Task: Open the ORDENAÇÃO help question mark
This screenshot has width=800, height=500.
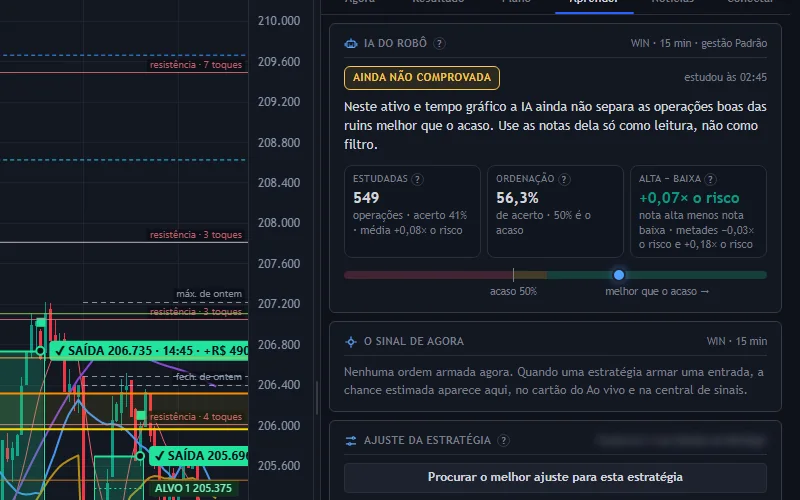Action: click(x=564, y=179)
